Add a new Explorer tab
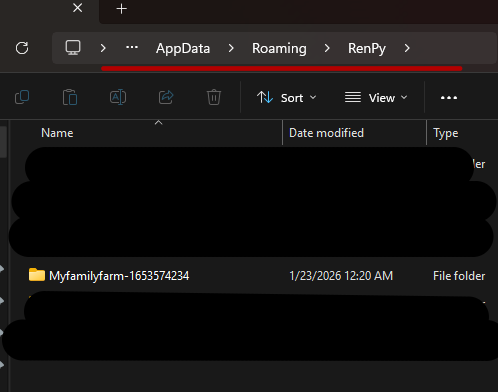The image size is (498, 392). [122, 9]
